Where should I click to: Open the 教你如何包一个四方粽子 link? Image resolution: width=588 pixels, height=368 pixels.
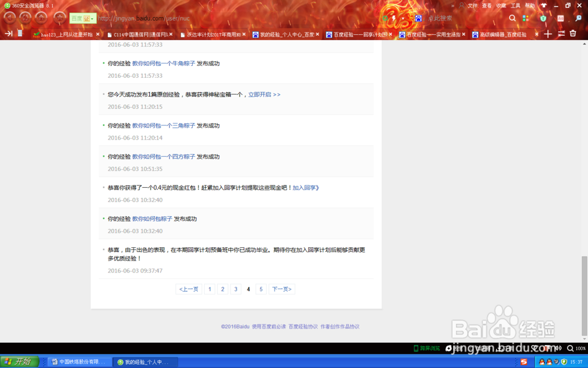(x=163, y=157)
